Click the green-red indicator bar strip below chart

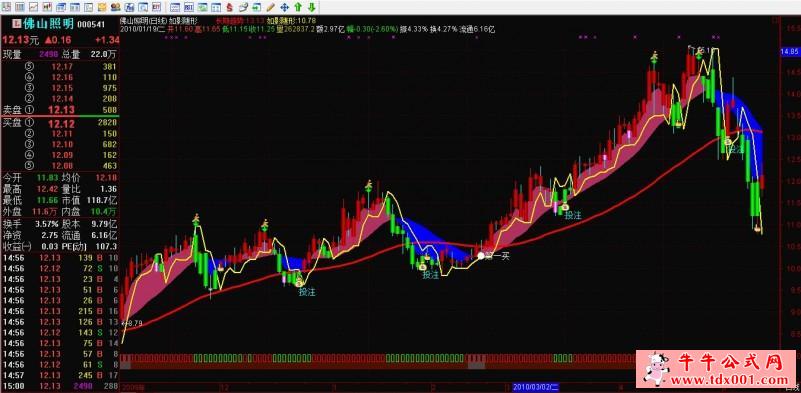tap(450, 361)
